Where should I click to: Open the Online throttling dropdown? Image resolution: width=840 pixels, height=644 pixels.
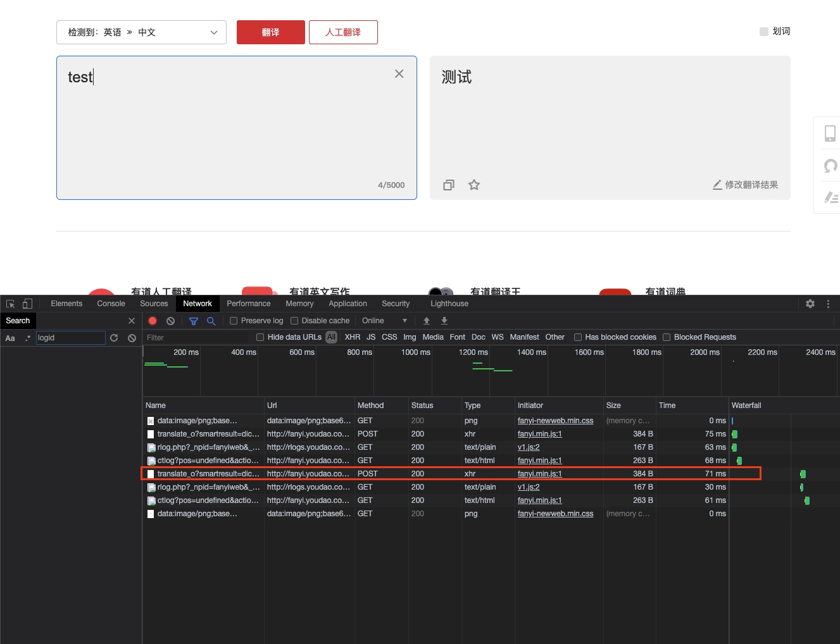click(384, 321)
